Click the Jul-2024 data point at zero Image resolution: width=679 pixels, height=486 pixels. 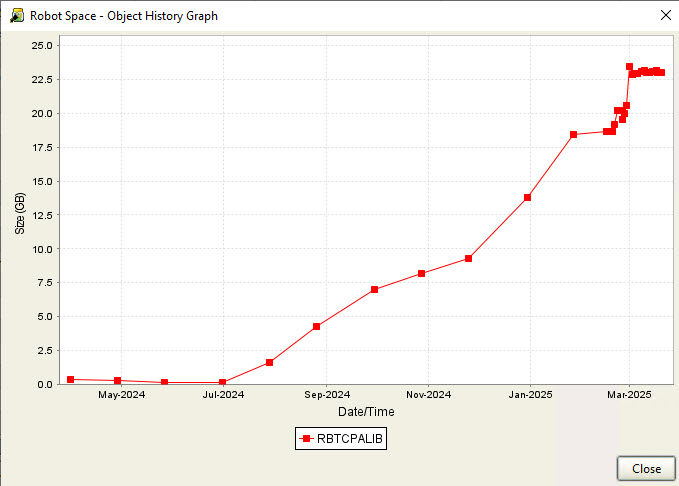coord(223,382)
